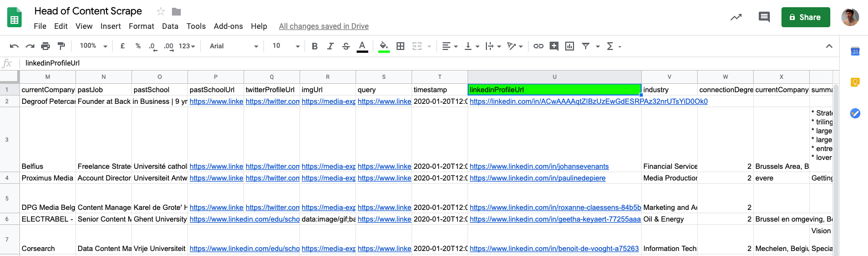Insert a link via toolbar
Screen dimensions: 868x256
[538, 46]
